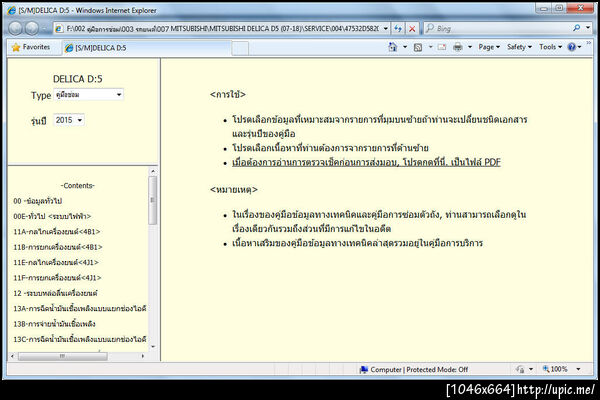Open contents item 13C fuel injection
Screen dimensions: 600x400
pyautogui.click(x=80, y=339)
